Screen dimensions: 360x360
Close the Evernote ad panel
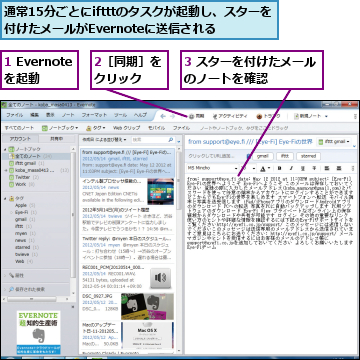coord(73,306)
